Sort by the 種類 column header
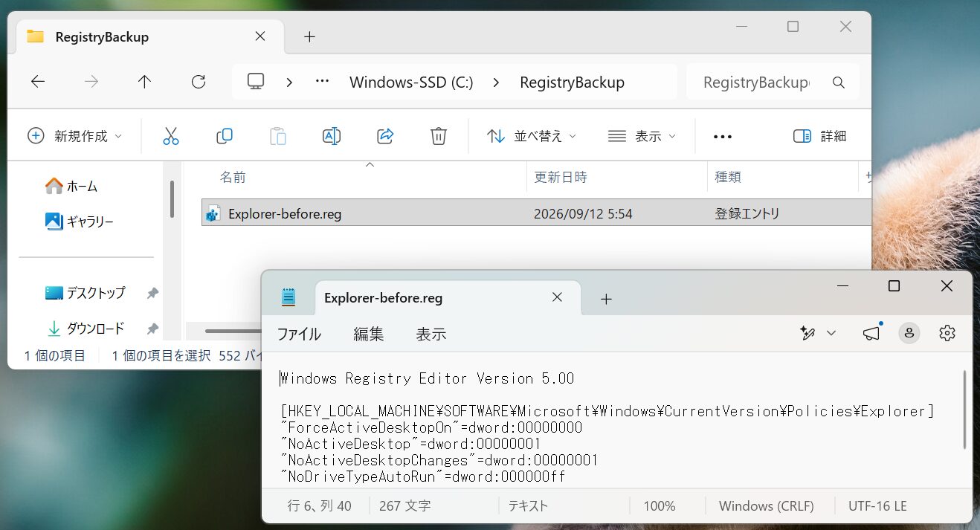 [728, 177]
